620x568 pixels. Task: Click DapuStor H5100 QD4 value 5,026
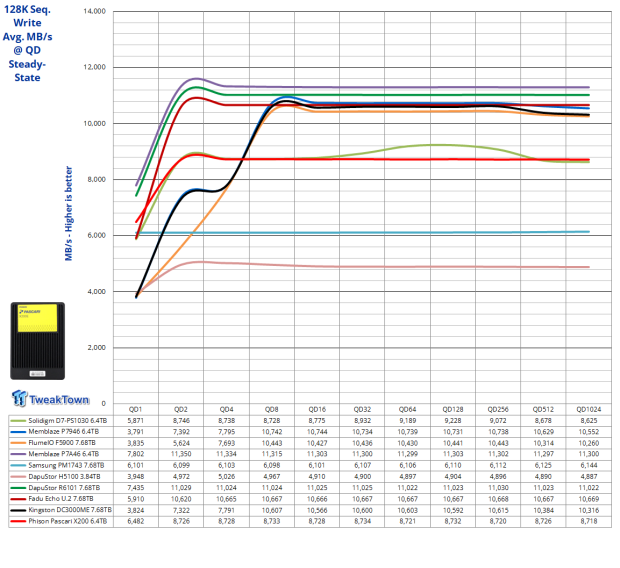pyautogui.click(x=227, y=477)
